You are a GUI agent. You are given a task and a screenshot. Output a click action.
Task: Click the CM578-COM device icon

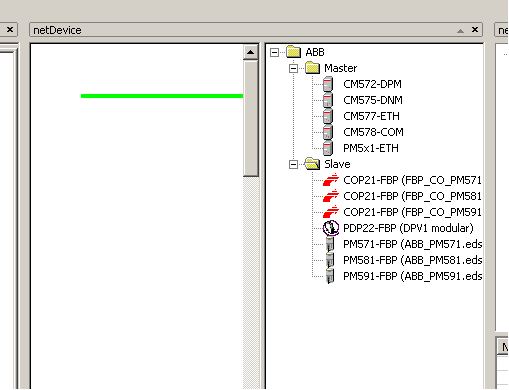[328, 132]
